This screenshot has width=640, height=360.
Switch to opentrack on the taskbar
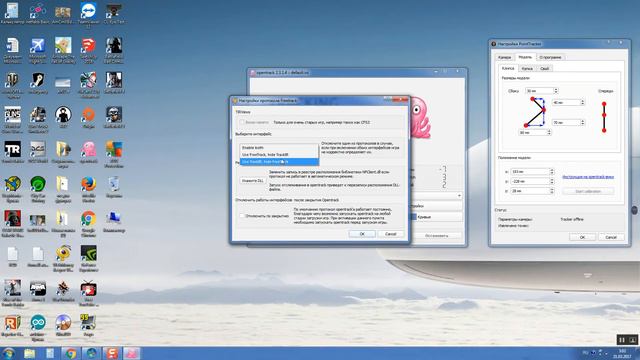point(131,353)
